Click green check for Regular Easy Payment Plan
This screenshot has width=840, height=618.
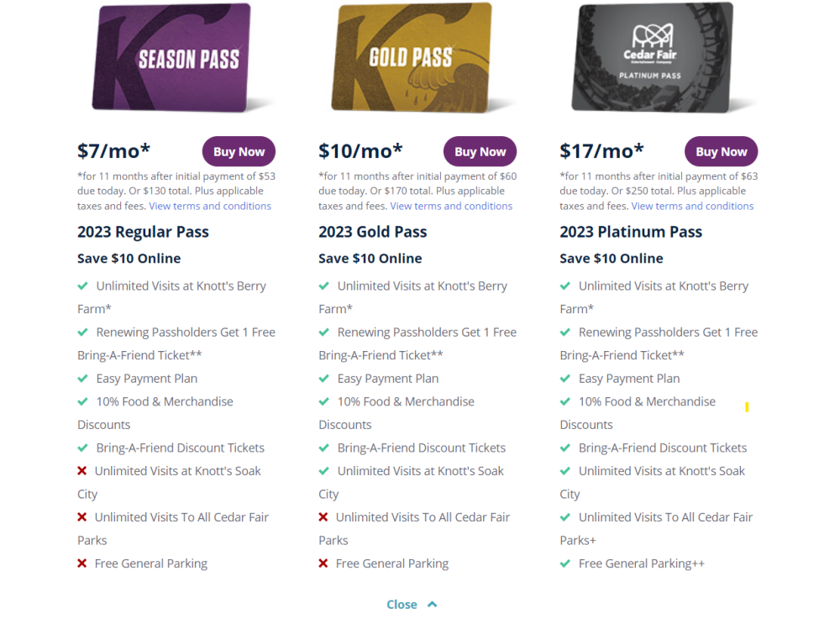[83, 379]
